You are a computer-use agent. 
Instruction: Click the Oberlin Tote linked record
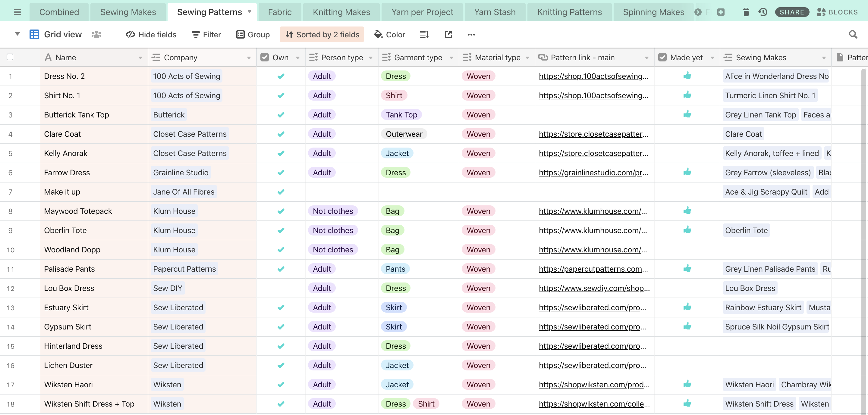click(x=746, y=231)
